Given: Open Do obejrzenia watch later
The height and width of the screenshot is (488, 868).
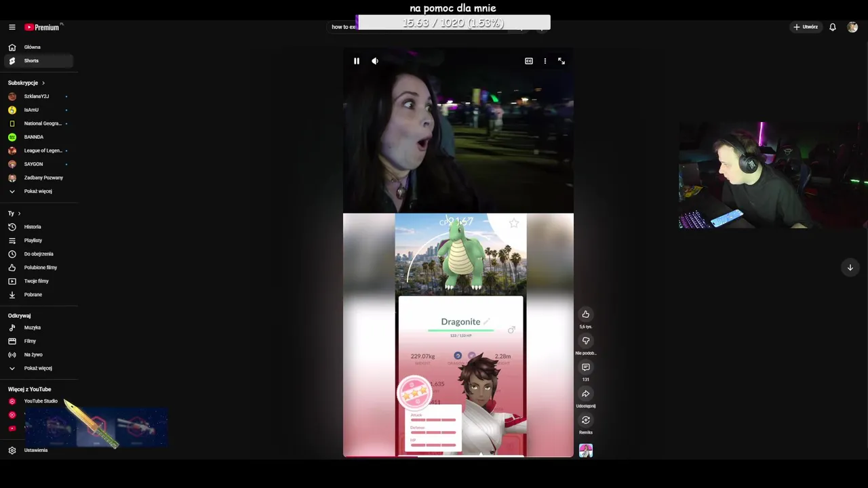Looking at the screenshot, I should click(x=39, y=254).
